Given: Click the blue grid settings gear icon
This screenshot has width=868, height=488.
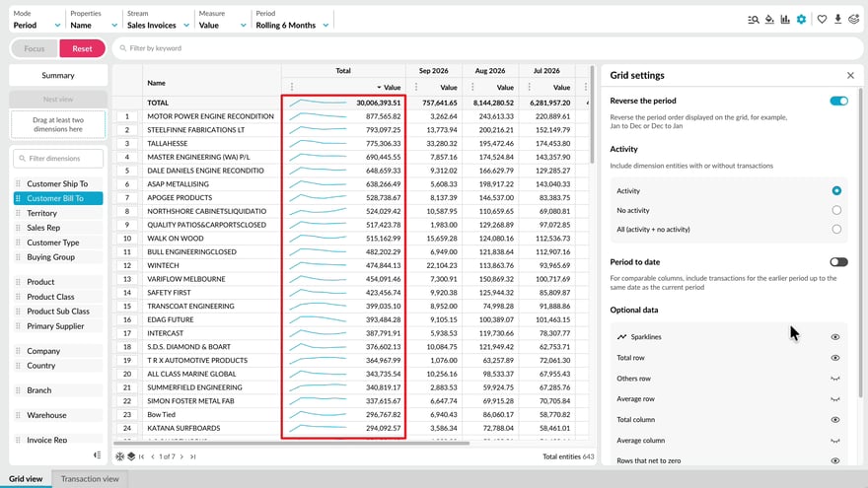Looking at the screenshot, I should [801, 20].
